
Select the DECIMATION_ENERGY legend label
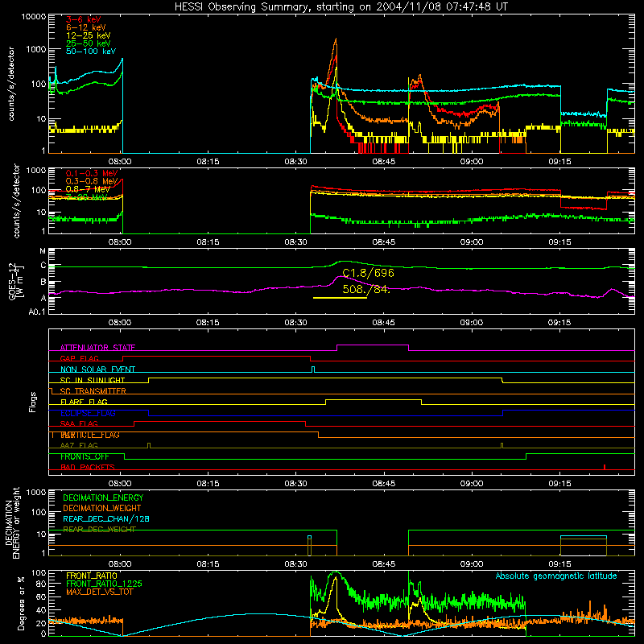click(103, 497)
